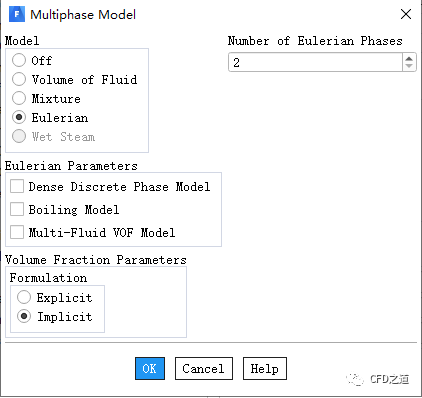
Task: Enable the Dense Discrete Phase Model checkbox
Action: point(17,186)
